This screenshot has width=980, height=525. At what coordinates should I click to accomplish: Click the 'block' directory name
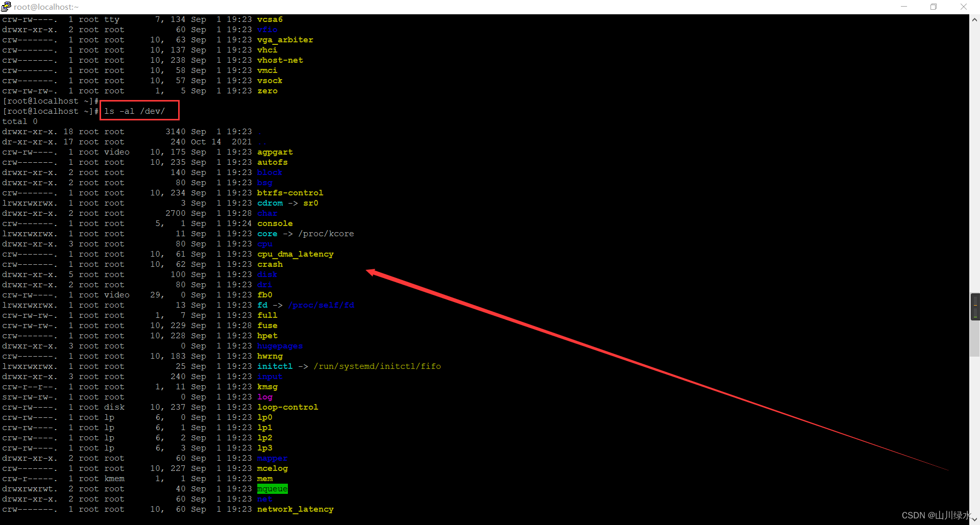pos(270,172)
